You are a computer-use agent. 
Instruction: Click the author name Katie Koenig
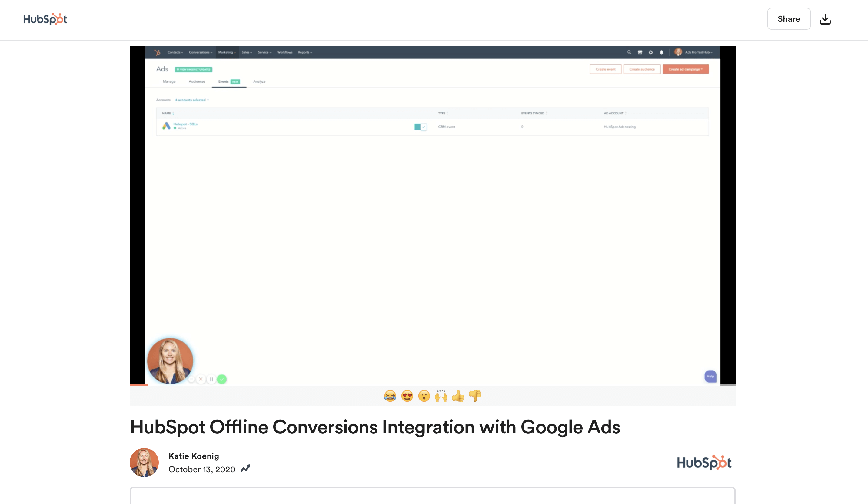[194, 456]
